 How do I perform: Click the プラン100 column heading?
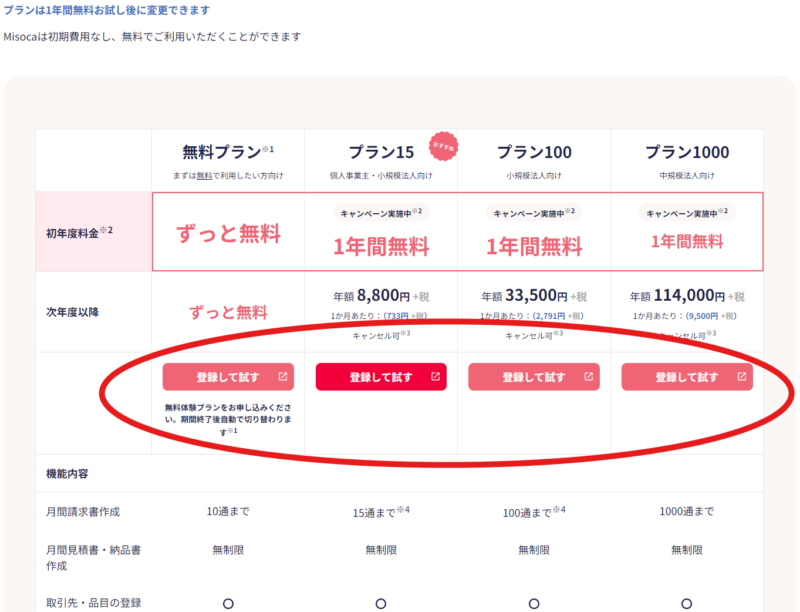[x=534, y=152]
